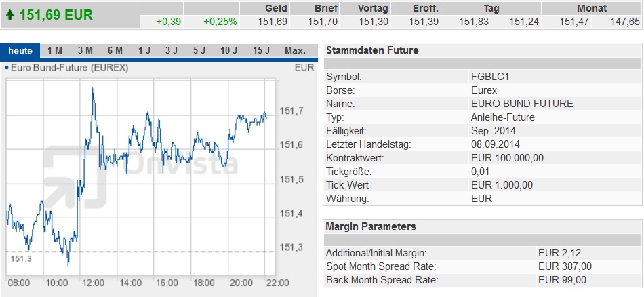This screenshot has height=297, width=644.
Task: Open the 15 J chart tab
Action: click(x=262, y=51)
